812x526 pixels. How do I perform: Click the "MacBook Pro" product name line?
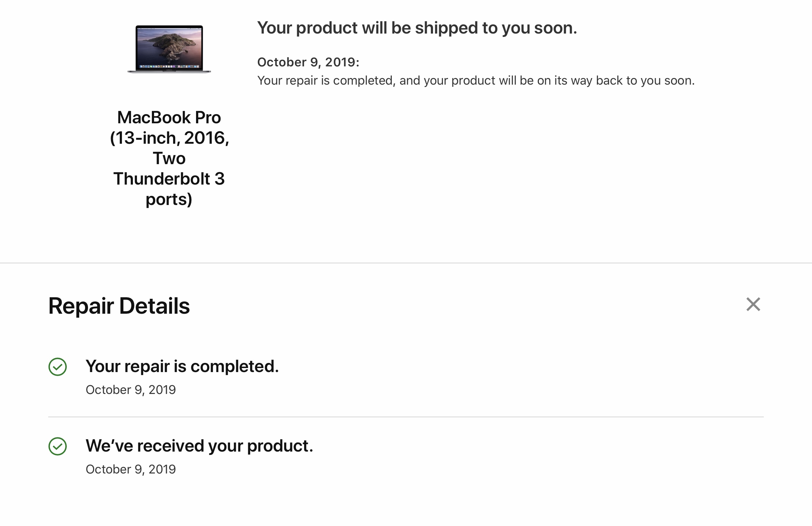[169, 118]
